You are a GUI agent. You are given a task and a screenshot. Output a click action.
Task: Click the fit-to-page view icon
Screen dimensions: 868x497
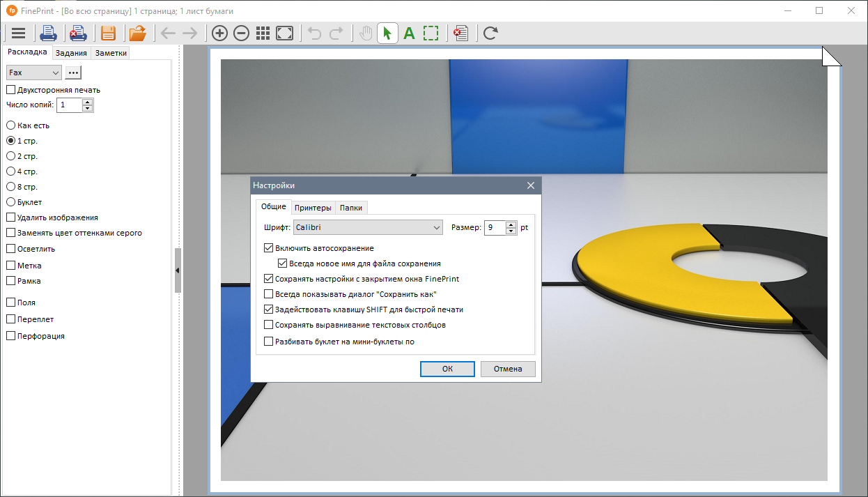pyautogui.click(x=284, y=33)
